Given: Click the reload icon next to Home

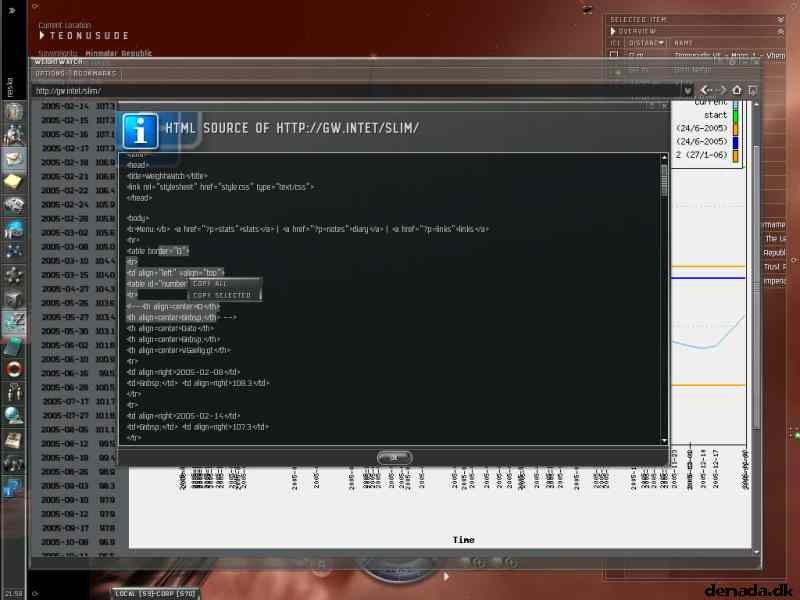Looking at the screenshot, I should point(753,90).
